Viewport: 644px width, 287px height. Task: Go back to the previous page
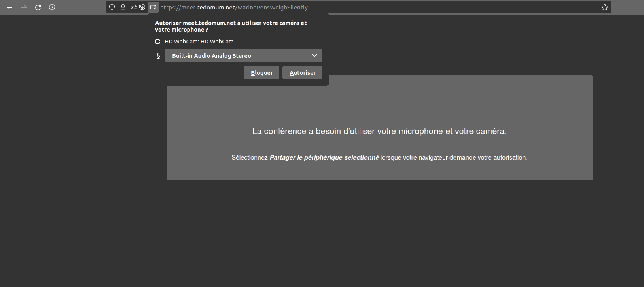[x=9, y=8]
